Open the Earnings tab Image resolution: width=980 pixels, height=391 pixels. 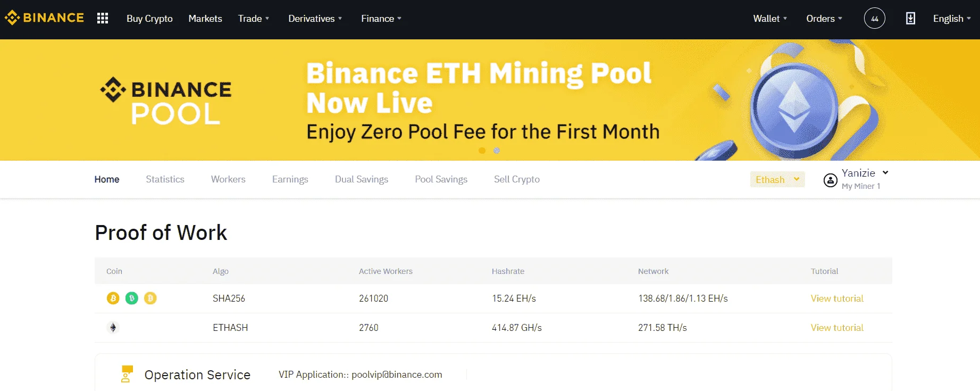(x=290, y=179)
